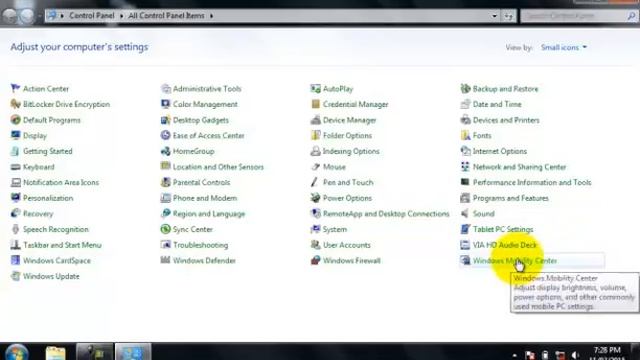Expand arrow after All Control Panel Items
The height and width of the screenshot is (360, 640).
tap(211, 16)
